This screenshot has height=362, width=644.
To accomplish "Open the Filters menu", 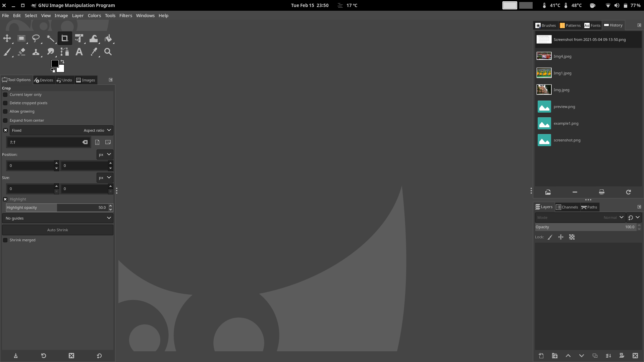I will 125,16.
